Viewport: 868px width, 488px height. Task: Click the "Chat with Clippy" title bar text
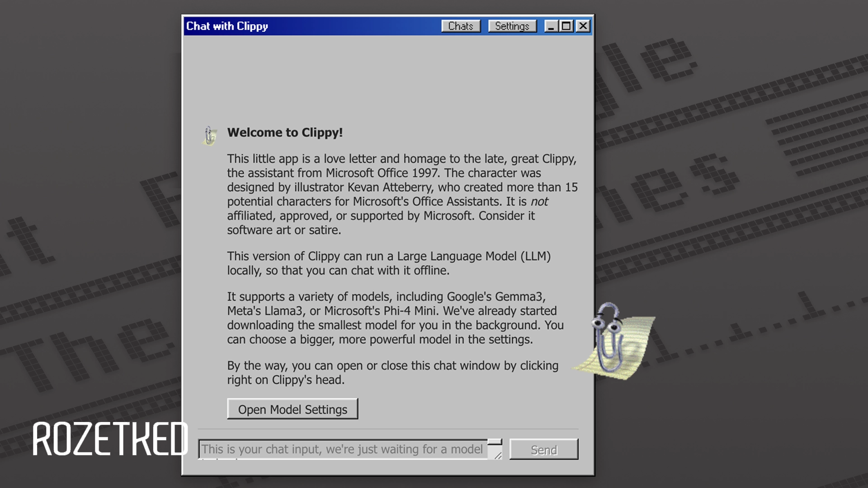(x=227, y=26)
